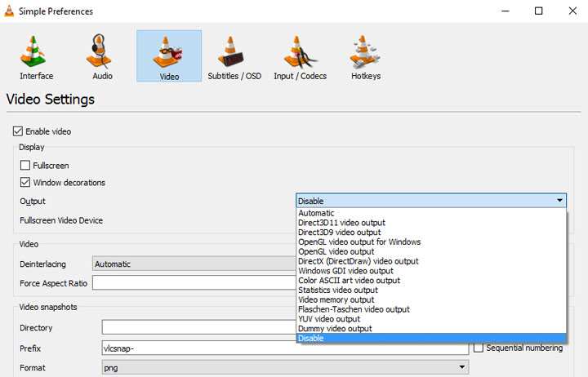Screen dimensions: 588x377
Task: Choose Automatic from the Output list
Action: [x=431, y=213]
